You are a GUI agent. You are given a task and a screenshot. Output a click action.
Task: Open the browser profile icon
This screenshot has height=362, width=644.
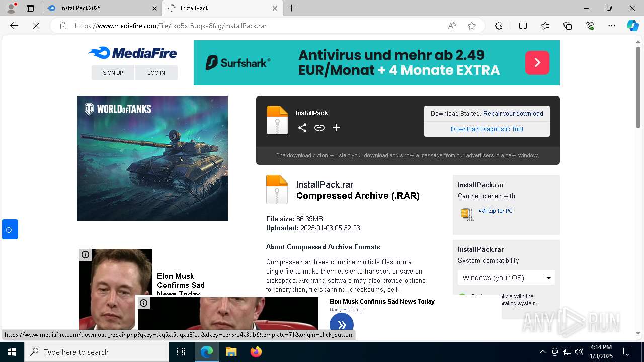coord(11,8)
